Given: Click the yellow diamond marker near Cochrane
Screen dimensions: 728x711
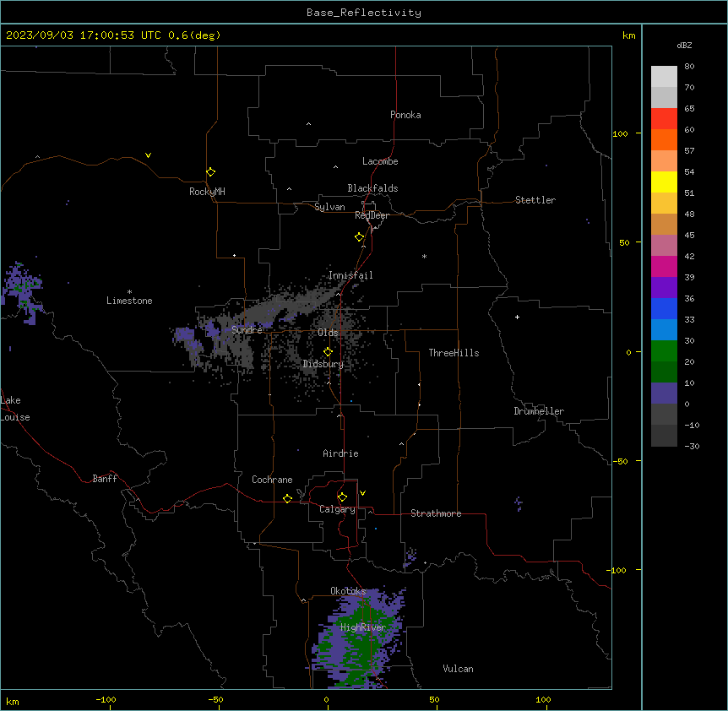Looking at the screenshot, I should (x=287, y=498).
